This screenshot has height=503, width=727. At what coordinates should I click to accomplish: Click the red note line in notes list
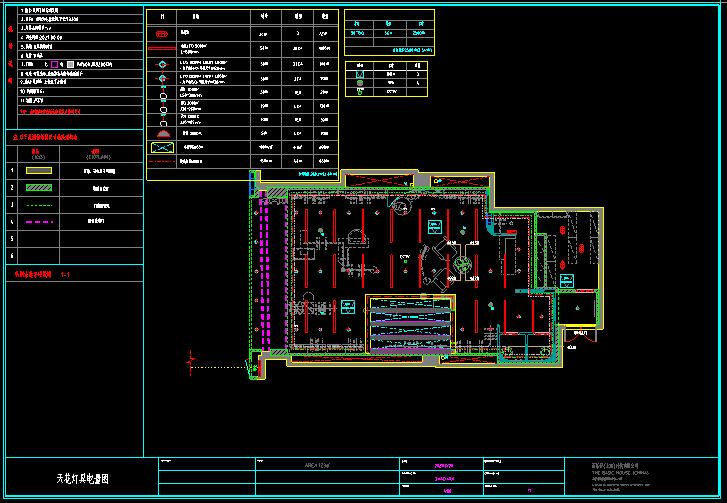pyautogui.click(x=50, y=112)
